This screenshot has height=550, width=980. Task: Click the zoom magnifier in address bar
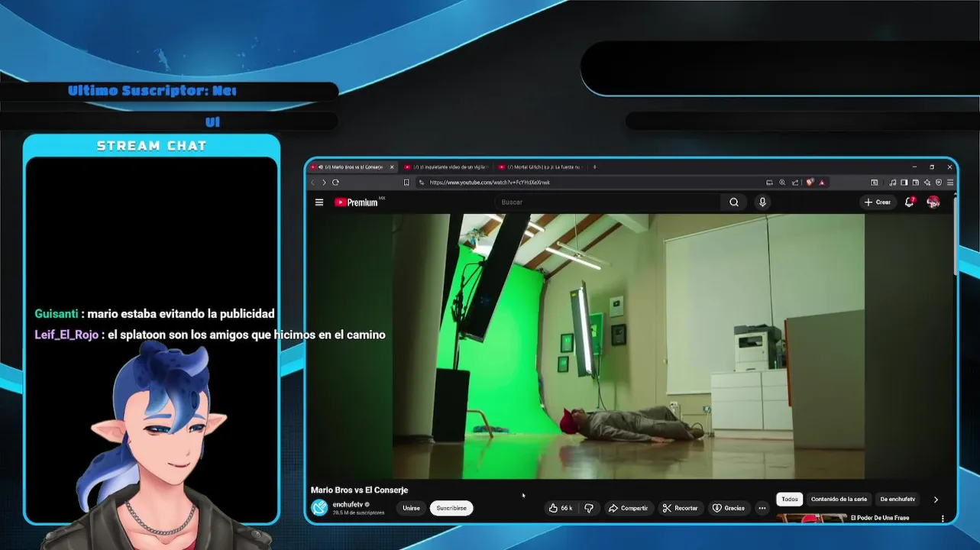[x=782, y=183]
